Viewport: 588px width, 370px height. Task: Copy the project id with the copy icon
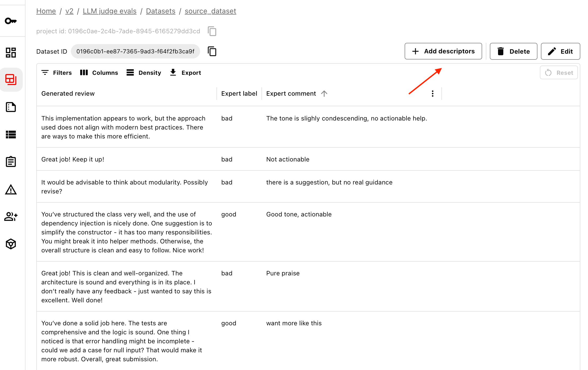point(212,31)
